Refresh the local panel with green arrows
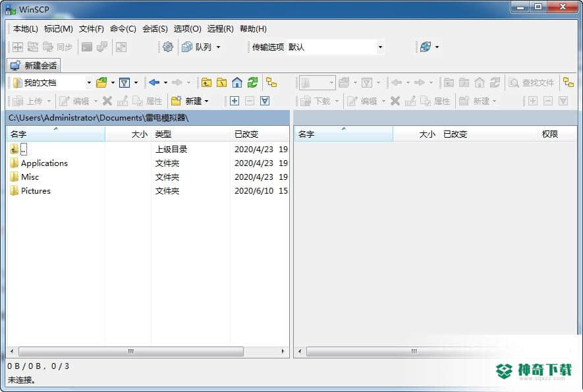The width and height of the screenshot is (583, 392). tap(252, 82)
